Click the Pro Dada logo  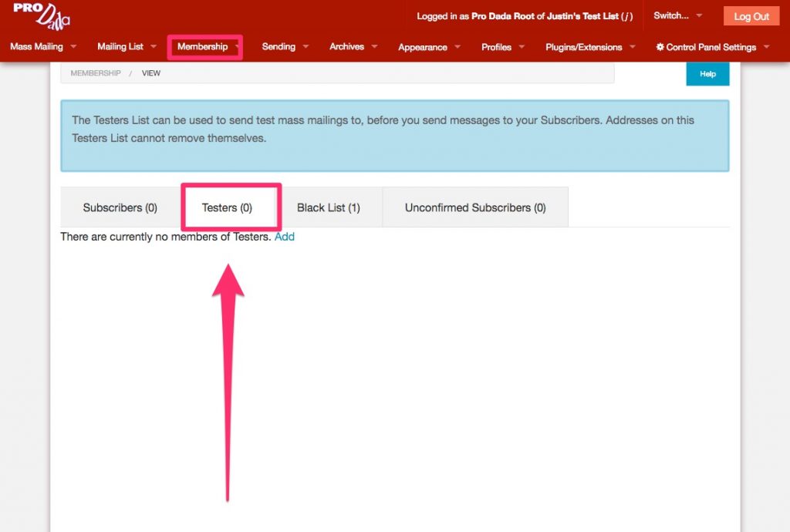[42, 15]
